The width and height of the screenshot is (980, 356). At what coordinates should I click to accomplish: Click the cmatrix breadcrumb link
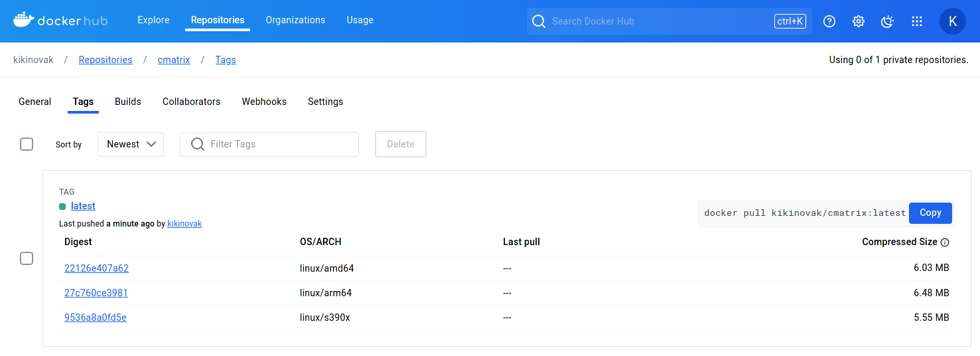pyautogui.click(x=174, y=60)
